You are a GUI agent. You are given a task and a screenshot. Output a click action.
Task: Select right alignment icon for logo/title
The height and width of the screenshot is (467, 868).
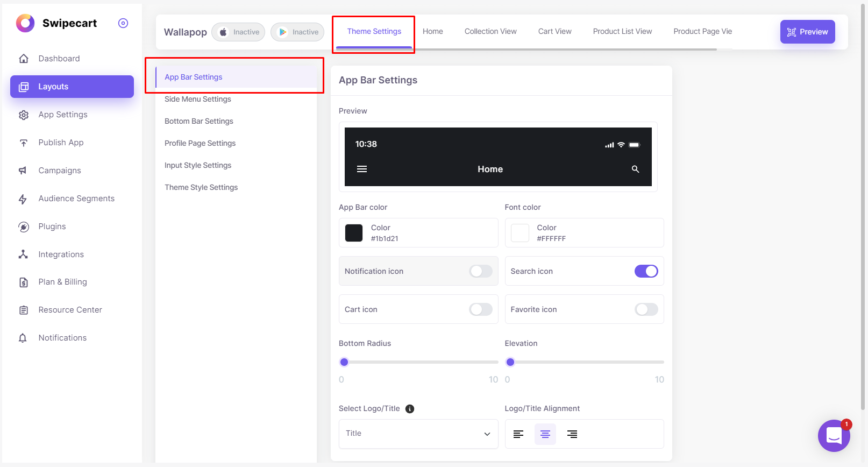click(572, 434)
